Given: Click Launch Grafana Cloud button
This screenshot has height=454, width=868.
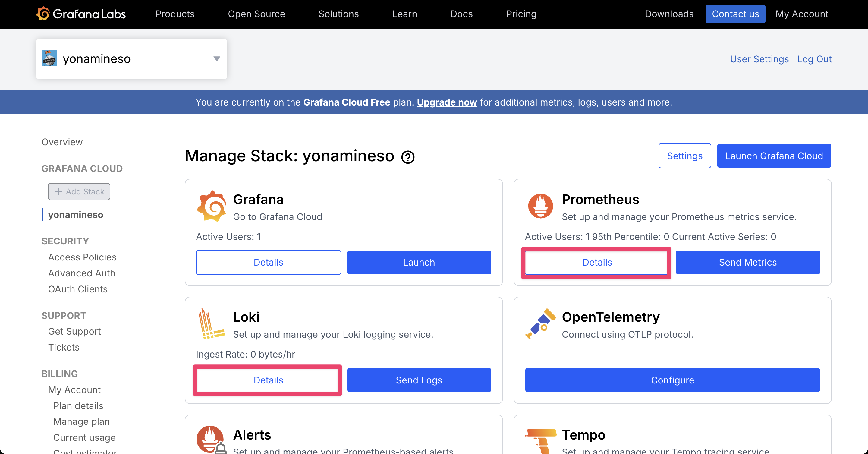Looking at the screenshot, I should pos(774,156).
